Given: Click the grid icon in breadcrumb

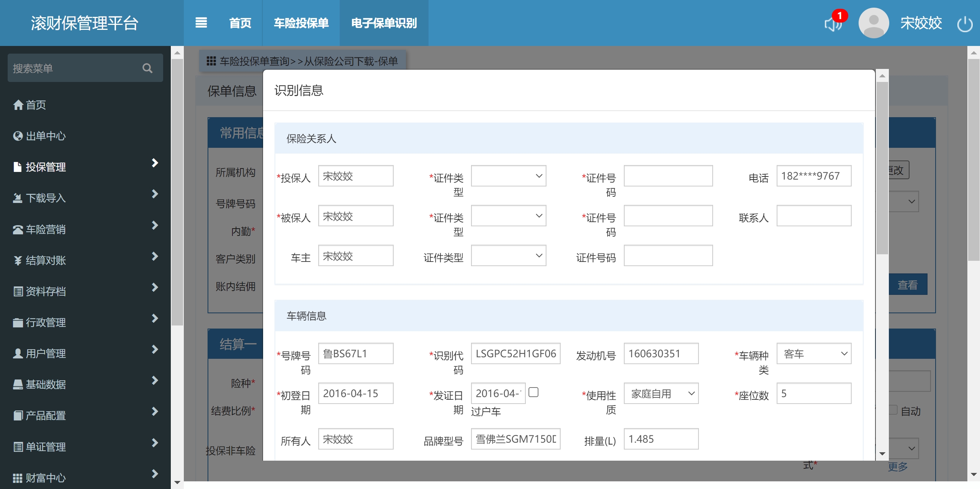Looking at the screenshot, I should click(x=211, y=61).
